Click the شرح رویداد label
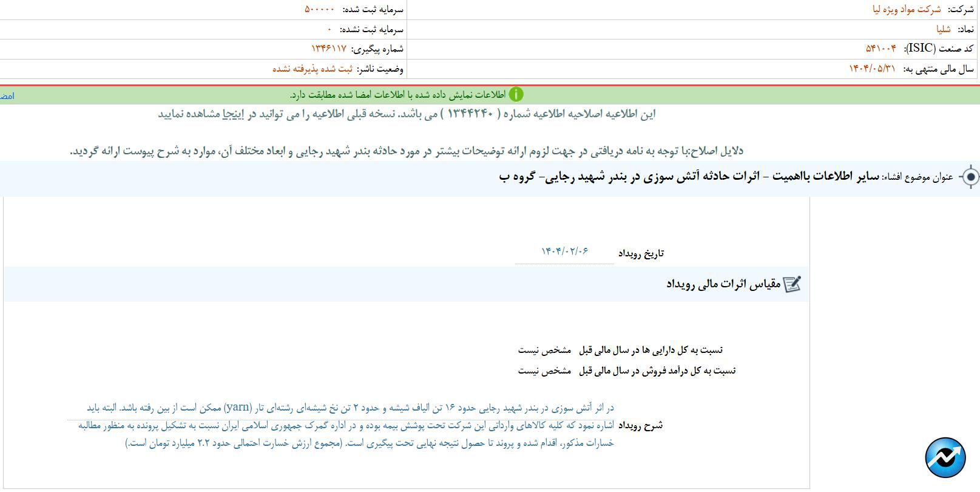Viewport: 980px width, 492px height. click(x=641, y=426)
